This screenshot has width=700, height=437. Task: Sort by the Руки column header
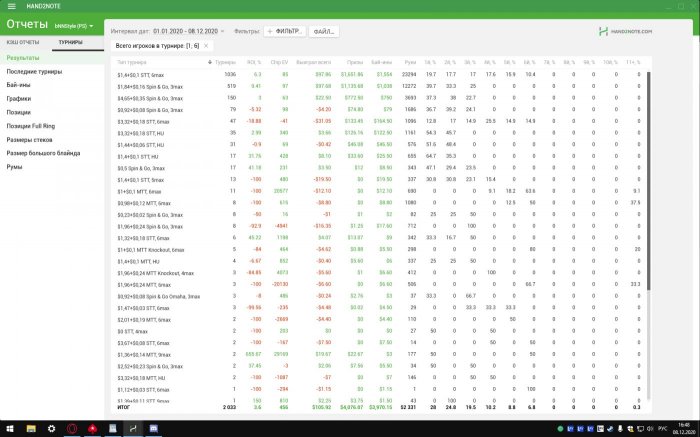coord(410,62)
